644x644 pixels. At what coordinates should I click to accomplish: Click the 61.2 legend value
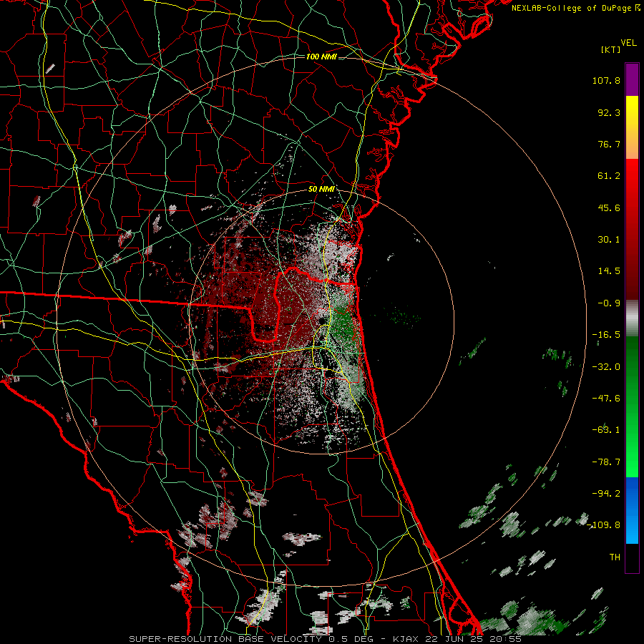click(x=609, y=176)
